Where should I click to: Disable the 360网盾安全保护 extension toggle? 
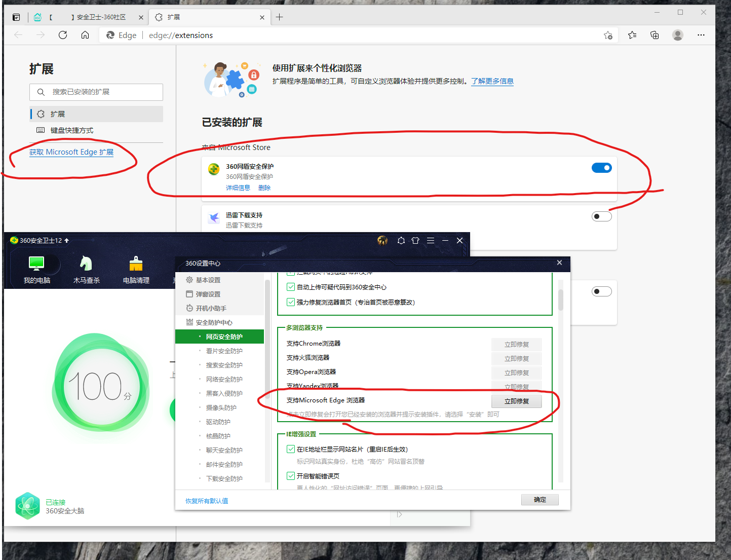[x=601, y=167]
